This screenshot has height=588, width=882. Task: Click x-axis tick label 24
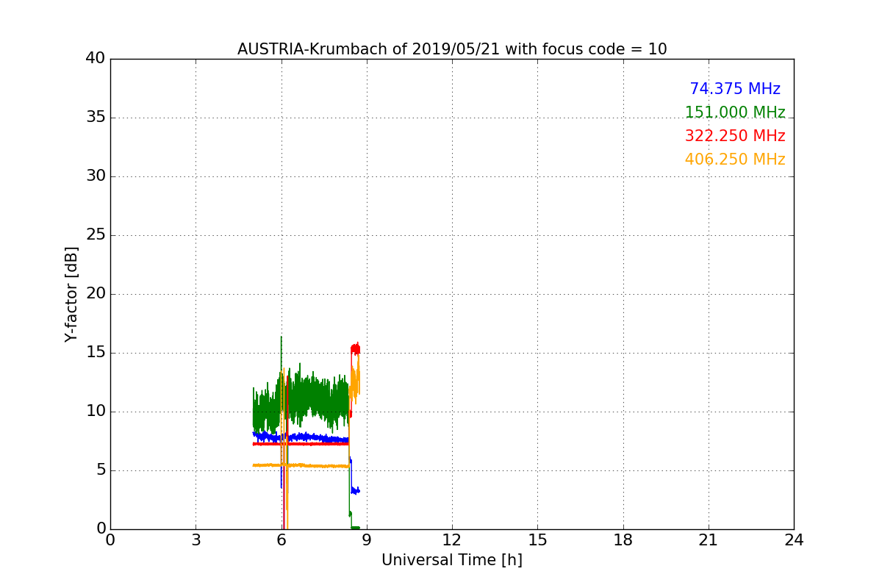pyautogui.click(x=794, y=540)
